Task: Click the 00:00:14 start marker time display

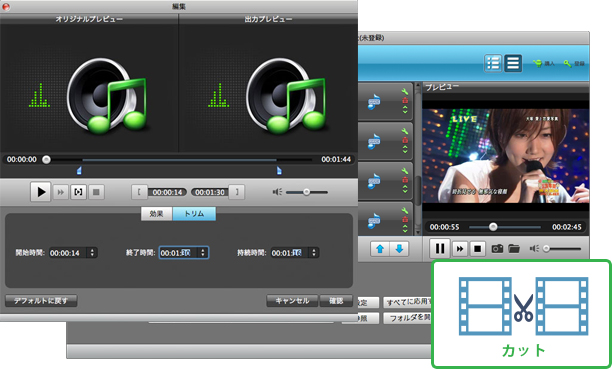Action: 167,193
